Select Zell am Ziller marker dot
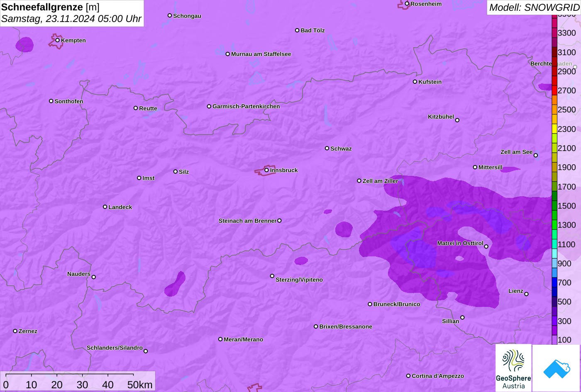The height and width of the screenshot is (392, 581). pyautogui.click(x=359, y=181)
